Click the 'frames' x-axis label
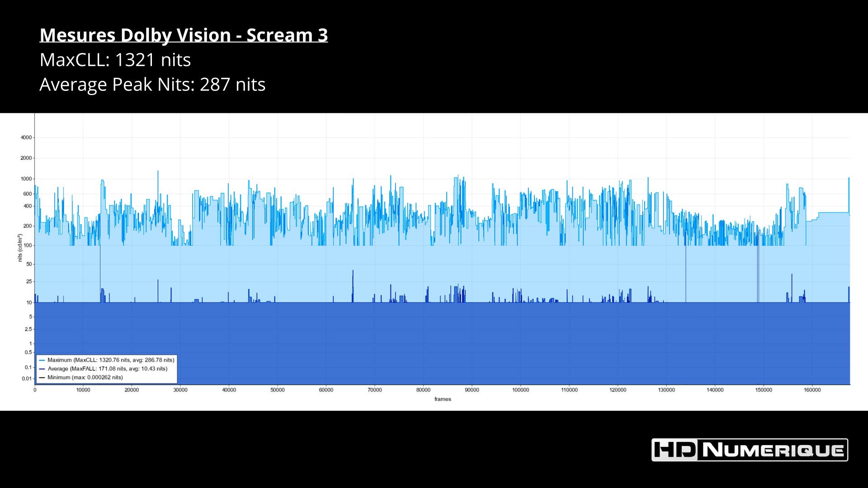This screenshot has width=868, height=488. click(443, 399)
